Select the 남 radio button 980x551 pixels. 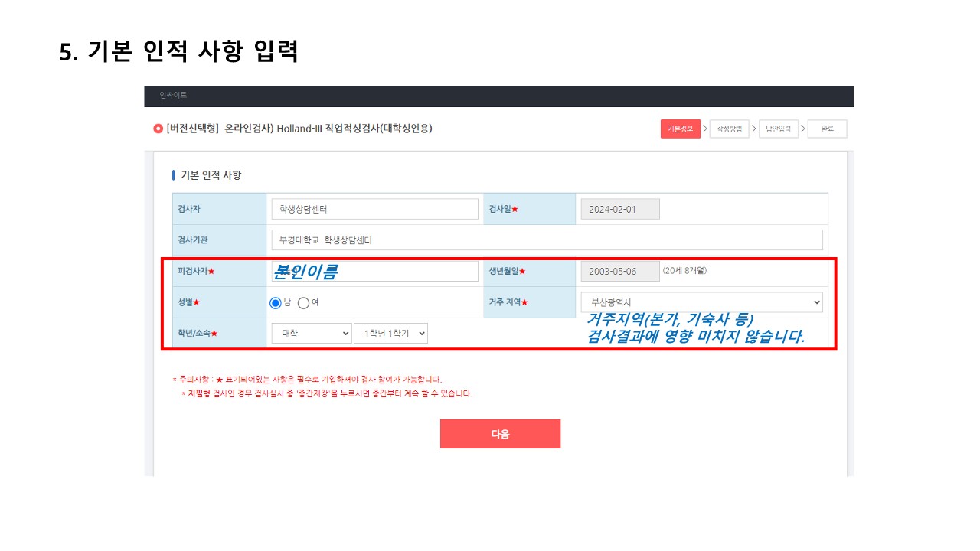click(276, 302)
